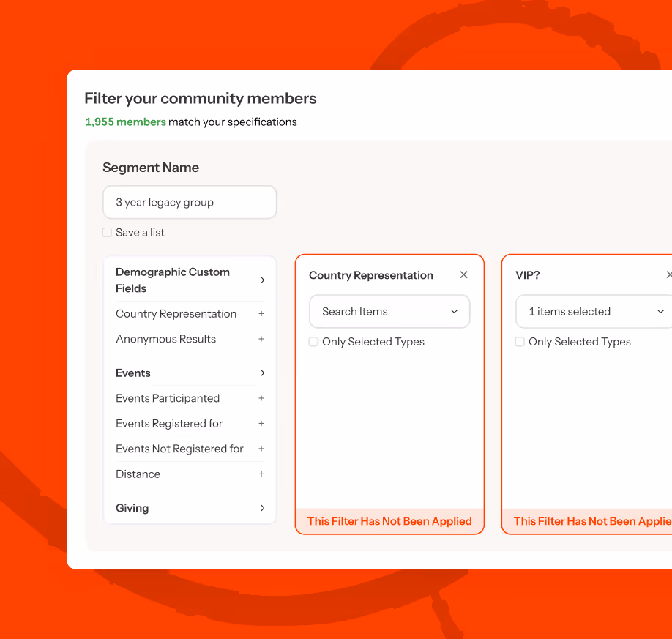Expand the Giving section chevron
Image resolution: width=672 pixels, height=639 pixels.
(263, 508)
